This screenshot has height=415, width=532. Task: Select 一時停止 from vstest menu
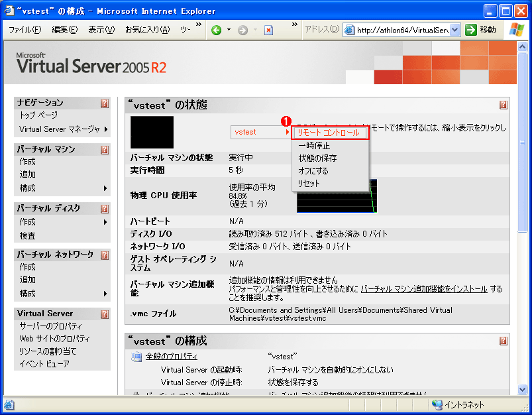point(330,146)
